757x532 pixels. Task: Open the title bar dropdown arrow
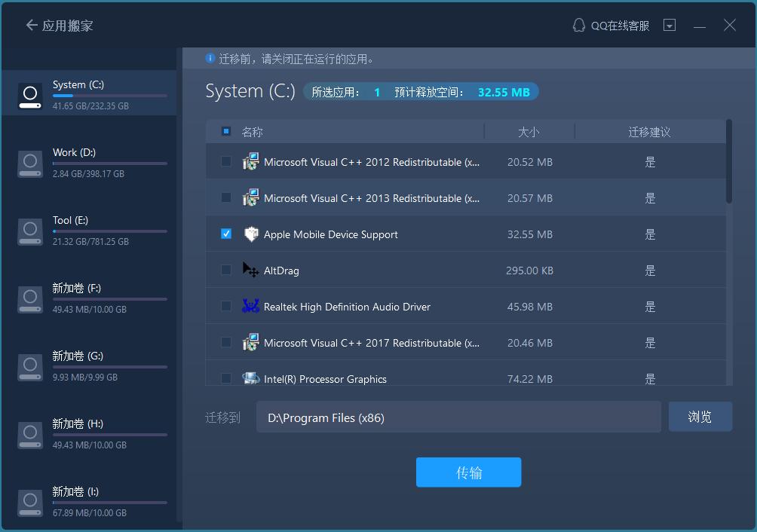point(669,24)
